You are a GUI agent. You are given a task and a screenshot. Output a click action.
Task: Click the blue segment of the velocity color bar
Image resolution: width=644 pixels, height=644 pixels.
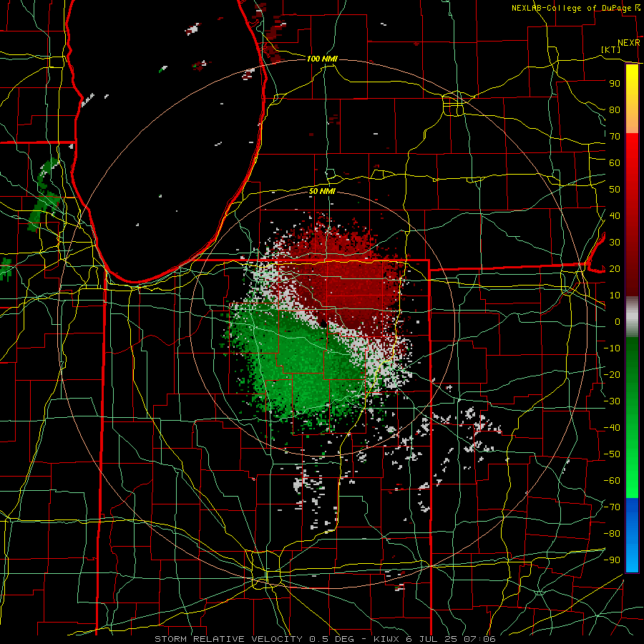pos(632,535)
